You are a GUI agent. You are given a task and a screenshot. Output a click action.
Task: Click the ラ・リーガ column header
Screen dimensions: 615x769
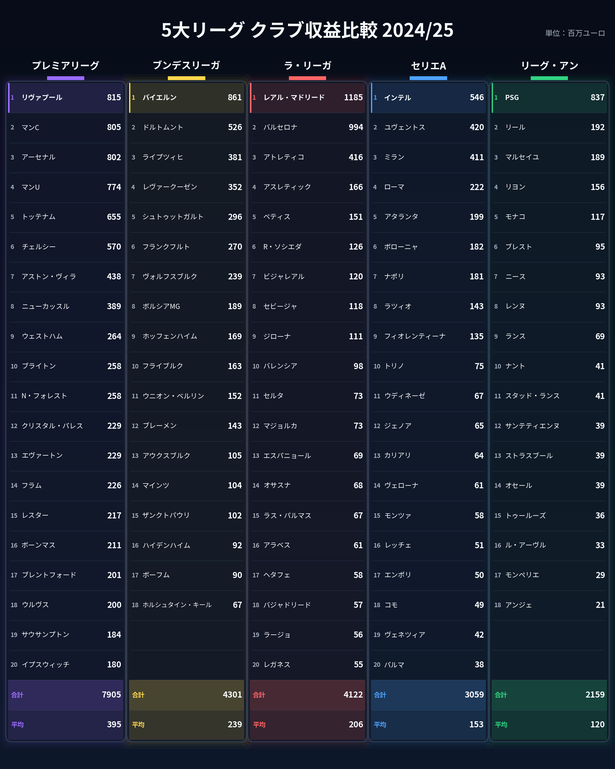click(x=308, y=65)
